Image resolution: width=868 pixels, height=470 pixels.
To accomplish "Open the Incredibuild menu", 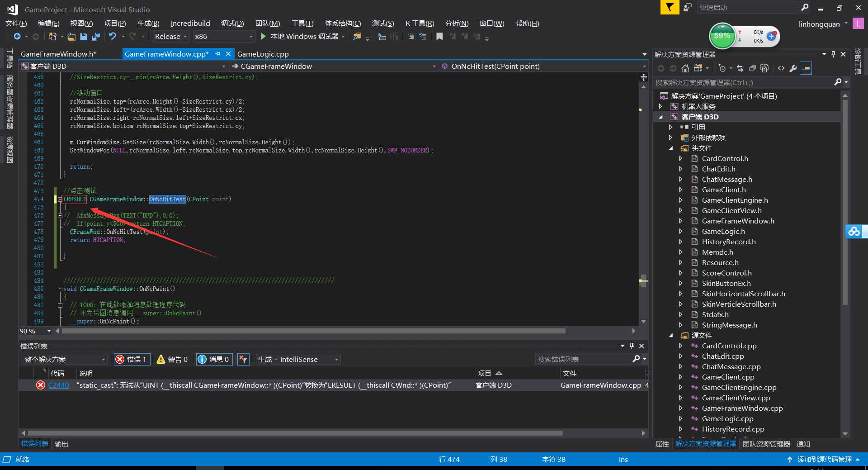I will pyautogui.click(x=190, y=23).
